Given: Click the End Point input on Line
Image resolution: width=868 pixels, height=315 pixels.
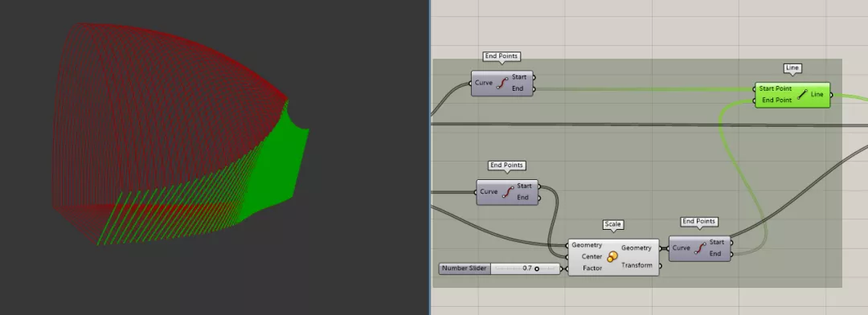Looking at the screenshot, I should coord(776,100).
